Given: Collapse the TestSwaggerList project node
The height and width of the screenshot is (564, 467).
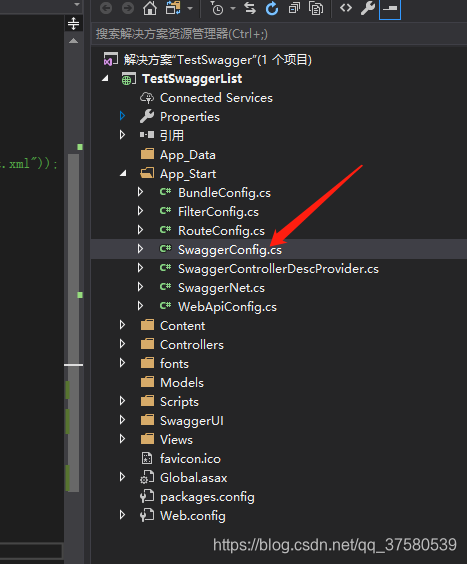Looking at the screenshot, I should click(105, 78).
